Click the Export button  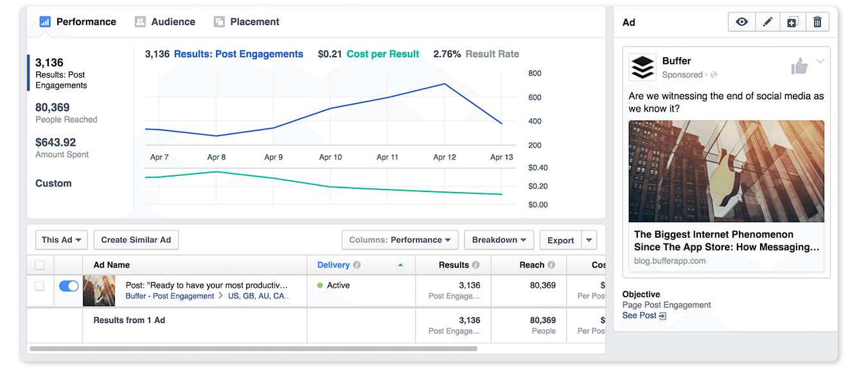coord(560,240)
